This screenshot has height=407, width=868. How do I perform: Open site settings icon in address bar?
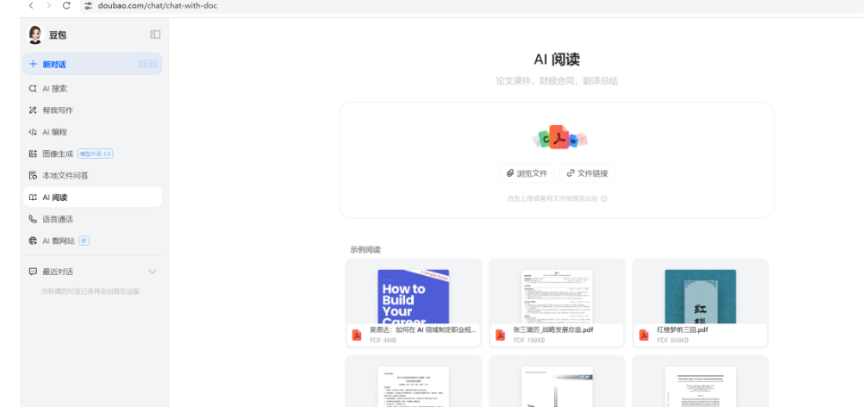(88, 6)
